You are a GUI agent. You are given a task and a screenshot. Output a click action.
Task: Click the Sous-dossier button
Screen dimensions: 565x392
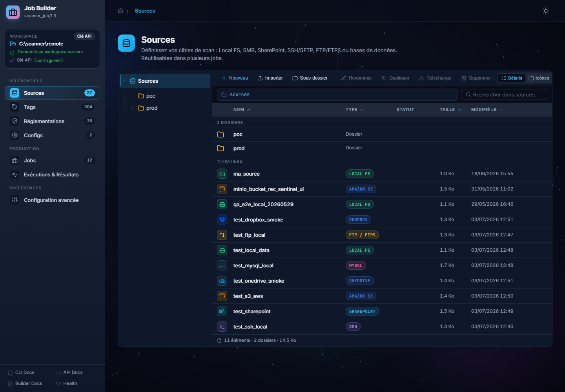[x=310, y=78]
